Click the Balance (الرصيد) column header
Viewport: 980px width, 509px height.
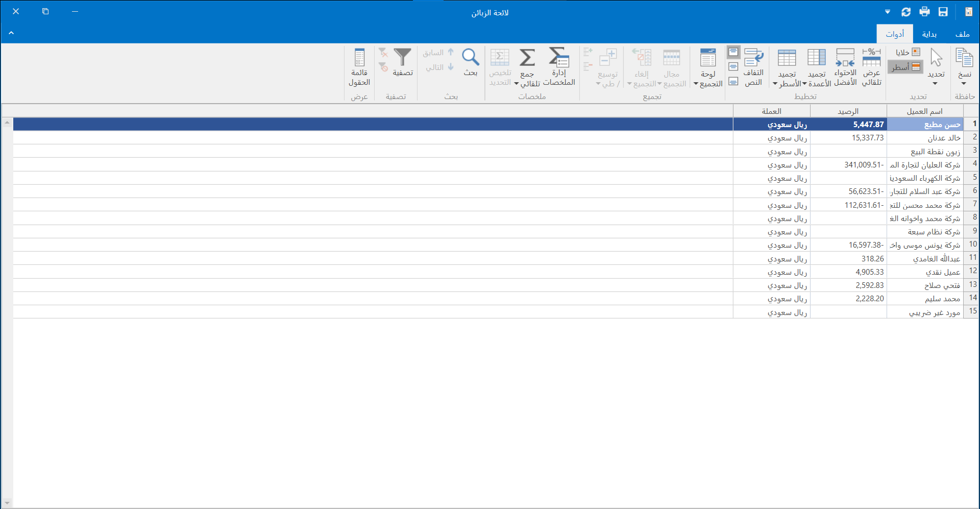click(x=848, y=111)
